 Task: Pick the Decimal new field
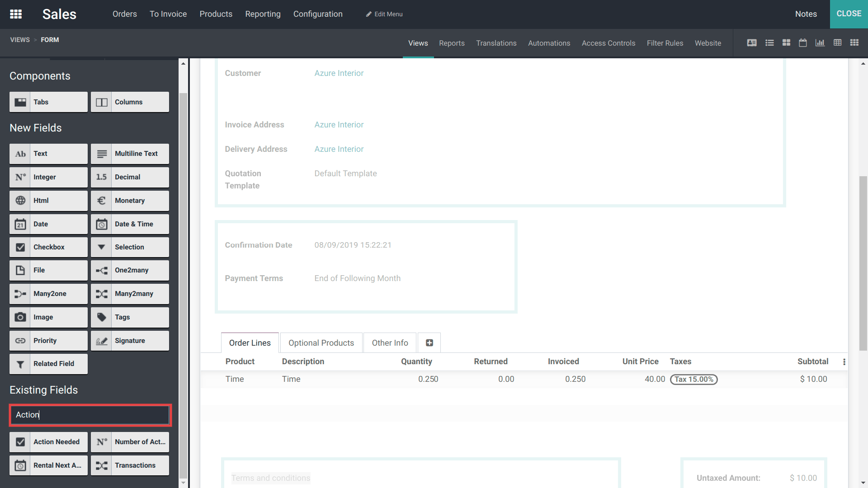coord(130,177)
